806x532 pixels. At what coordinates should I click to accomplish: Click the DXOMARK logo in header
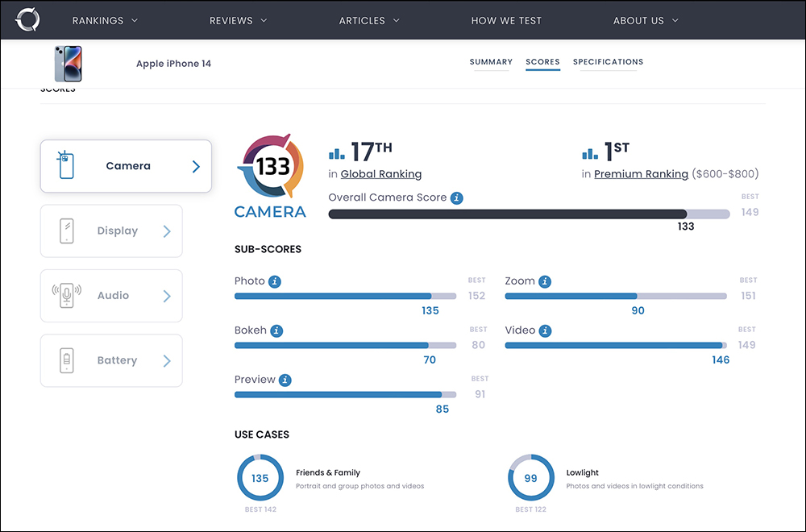(x=27, y=20)
